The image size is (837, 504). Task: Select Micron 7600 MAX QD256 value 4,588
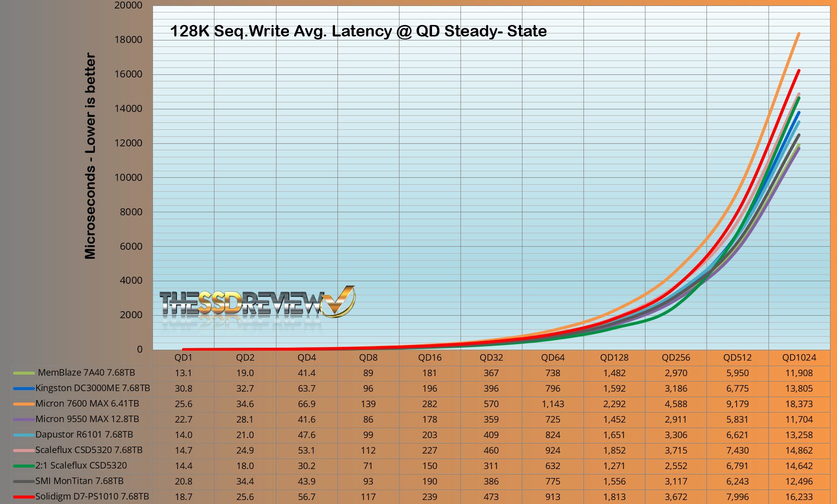(x=675, y=404)
